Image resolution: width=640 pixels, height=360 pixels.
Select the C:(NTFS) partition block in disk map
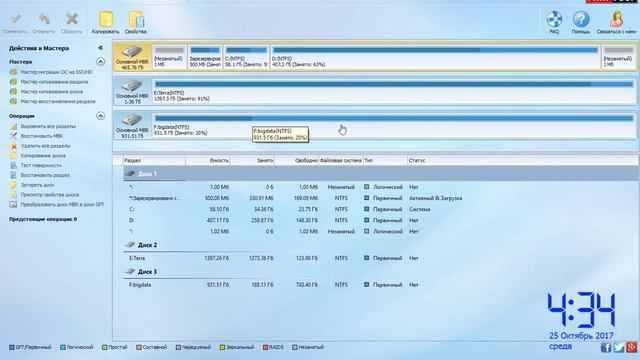(x=246, y=57)
